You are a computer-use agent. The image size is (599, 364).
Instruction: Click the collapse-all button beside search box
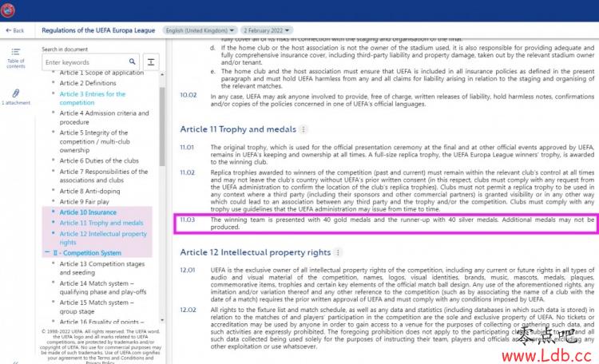pyautogui.click(x=151, y=62)
